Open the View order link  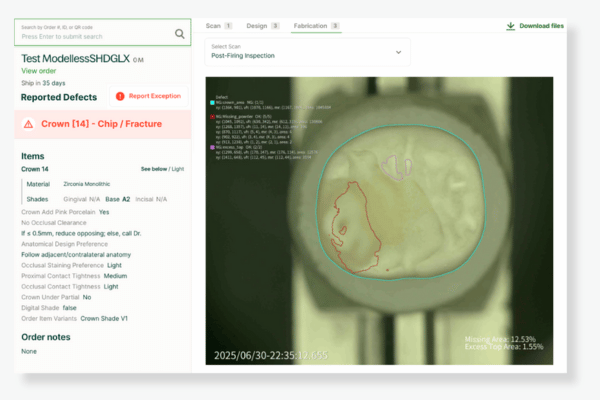[x=38, y=71]
